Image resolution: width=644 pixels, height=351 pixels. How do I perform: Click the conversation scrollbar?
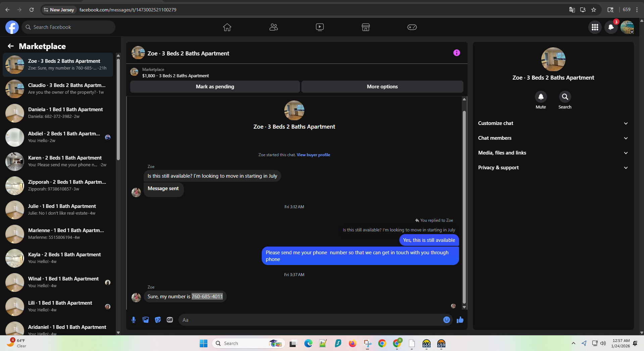pyautogui.click(x=464, y=207)
